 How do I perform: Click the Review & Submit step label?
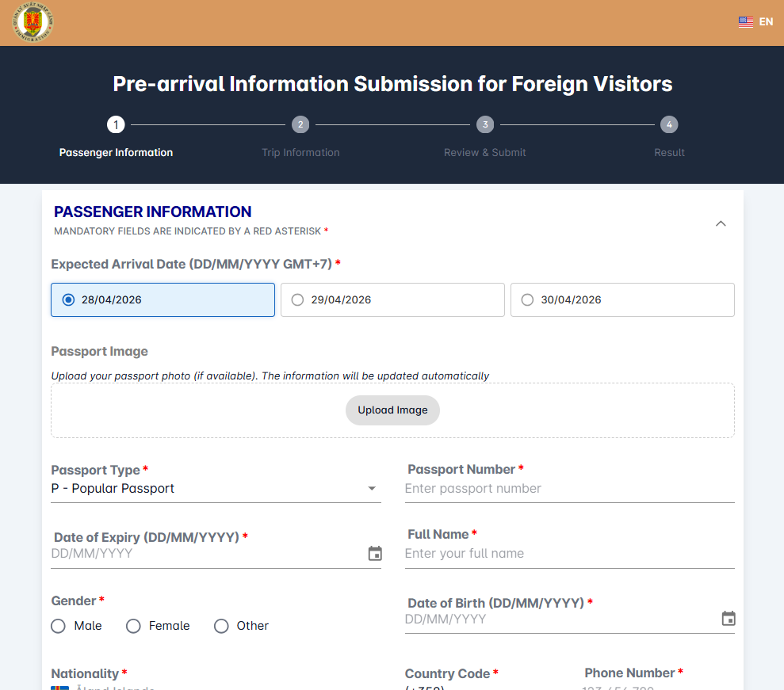coord(485,152)
